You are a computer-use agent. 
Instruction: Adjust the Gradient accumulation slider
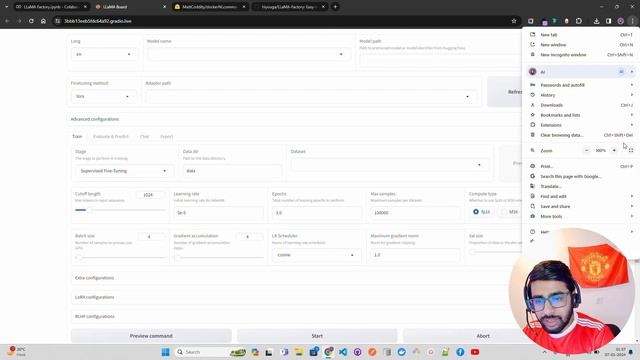click(x=219, y=258)
